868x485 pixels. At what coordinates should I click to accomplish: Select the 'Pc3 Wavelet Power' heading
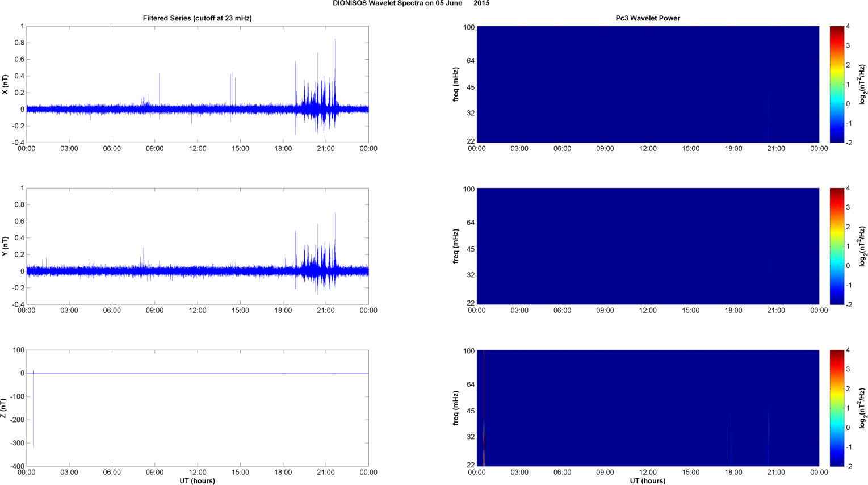tap(648, 18)
